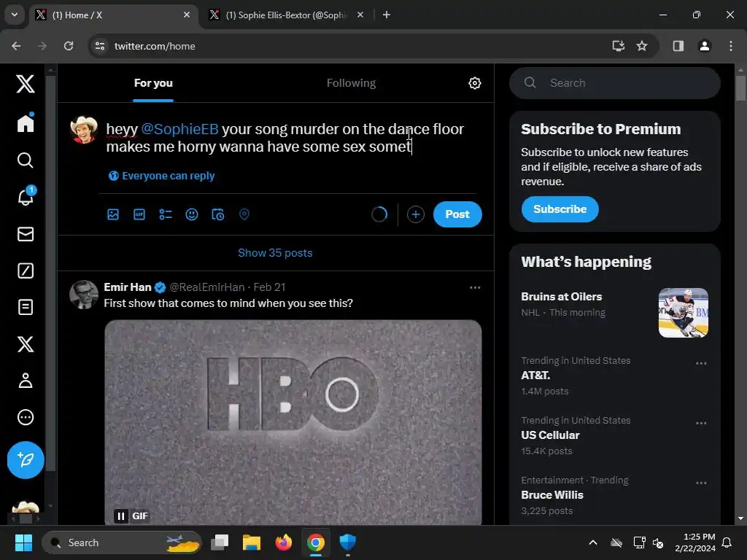The height and width of the screenshot is (560, 747).
Task: Click Show 35 posts
Action: 275,253
